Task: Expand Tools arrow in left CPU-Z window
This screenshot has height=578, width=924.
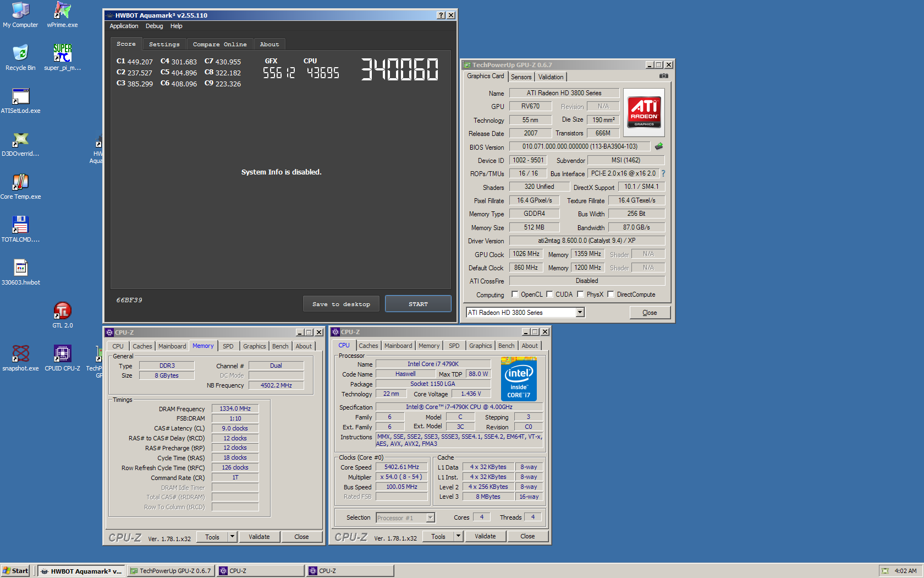Action: point(232,537)
